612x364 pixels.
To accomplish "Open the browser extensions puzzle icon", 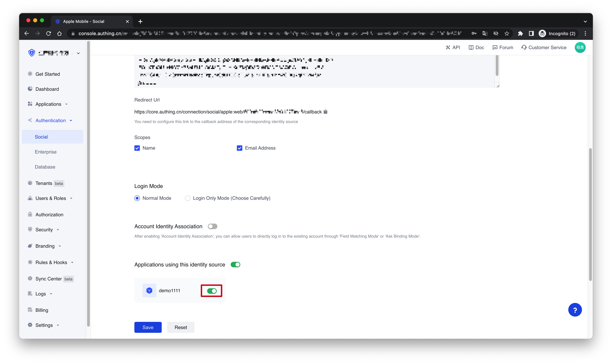I will tap(520, 34).
